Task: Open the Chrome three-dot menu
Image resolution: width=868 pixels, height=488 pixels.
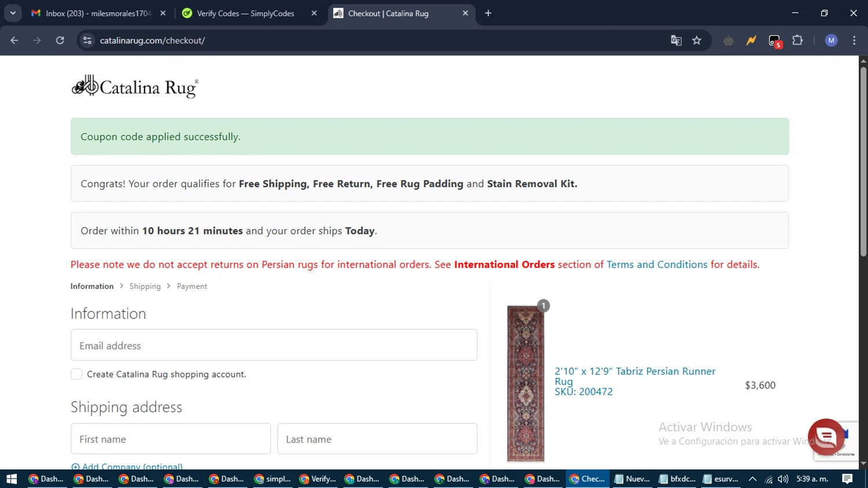Action: [x=854, y=41]
